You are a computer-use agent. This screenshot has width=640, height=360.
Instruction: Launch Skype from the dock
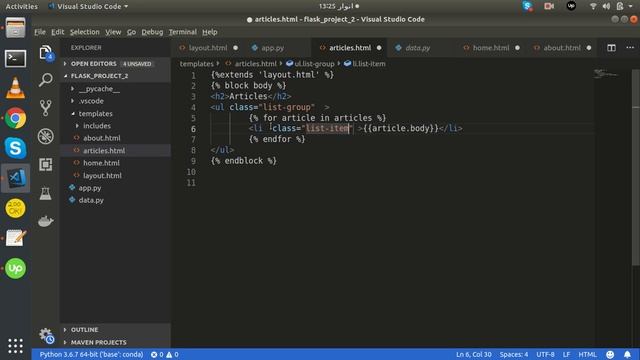(x=16, y=148)
